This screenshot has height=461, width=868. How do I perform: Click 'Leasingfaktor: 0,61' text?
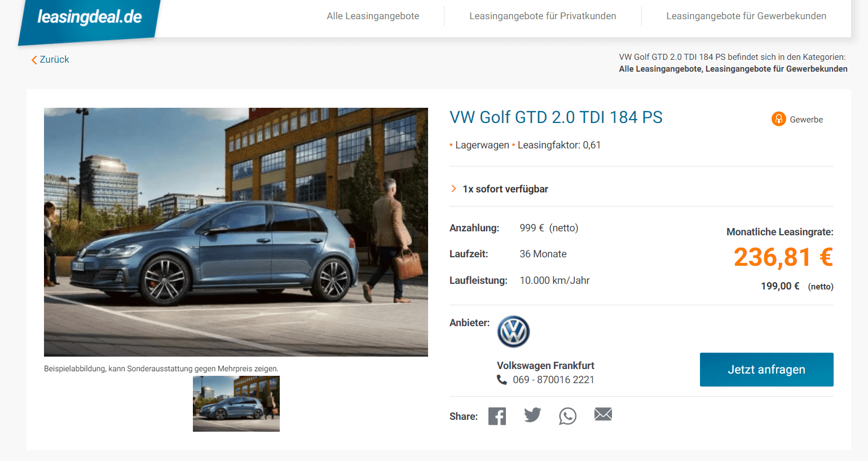pyautogui.click(x=559, y=145)
